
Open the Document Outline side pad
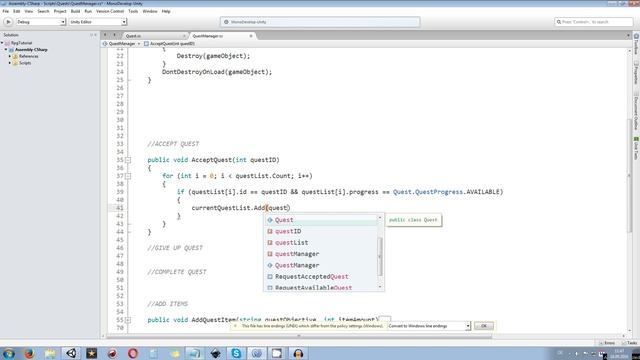(x=636, y=111)
